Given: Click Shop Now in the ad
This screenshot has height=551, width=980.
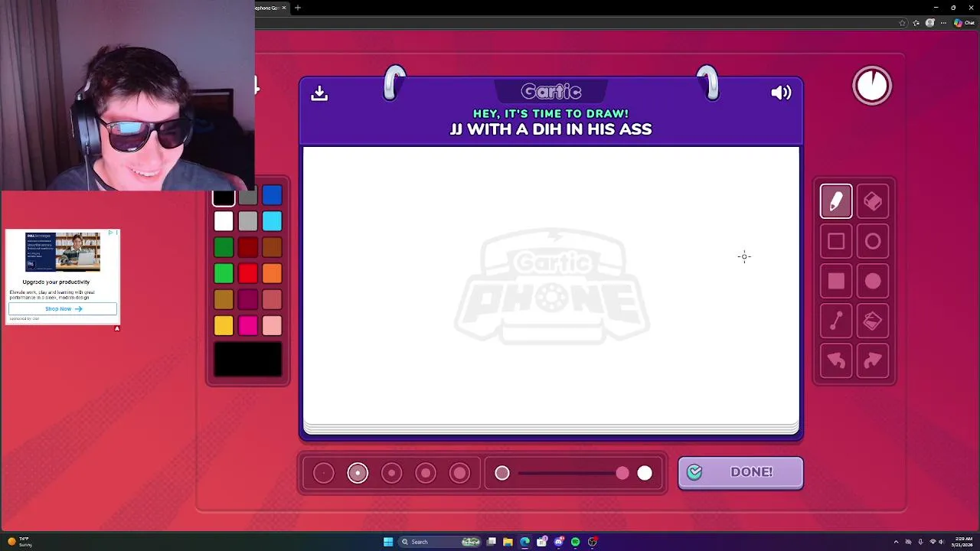Looking at the screenshot, I should [x=63, y=309].
